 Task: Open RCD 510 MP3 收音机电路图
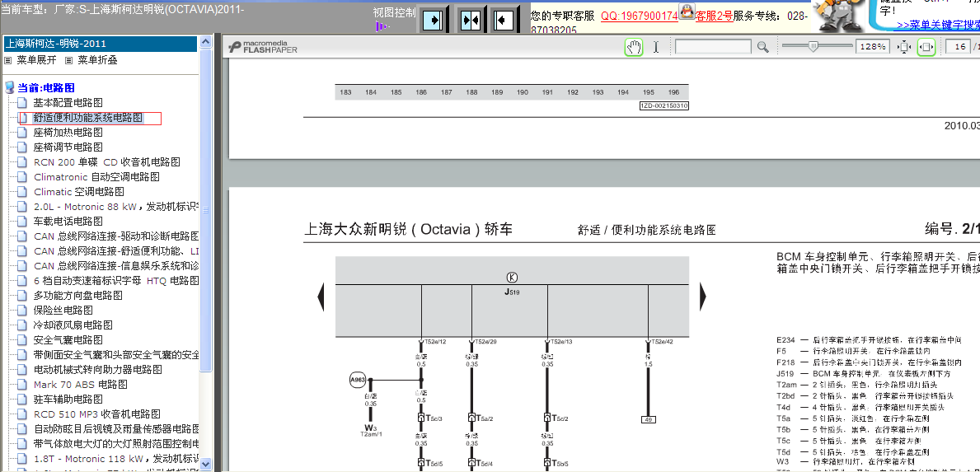coord(97,414)
